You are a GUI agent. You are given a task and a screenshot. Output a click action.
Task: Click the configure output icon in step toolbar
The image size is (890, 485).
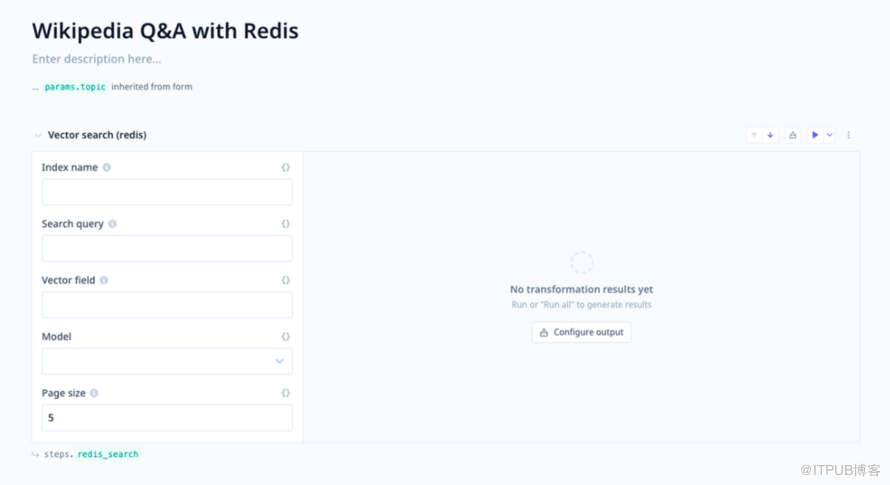click(792, 135)
